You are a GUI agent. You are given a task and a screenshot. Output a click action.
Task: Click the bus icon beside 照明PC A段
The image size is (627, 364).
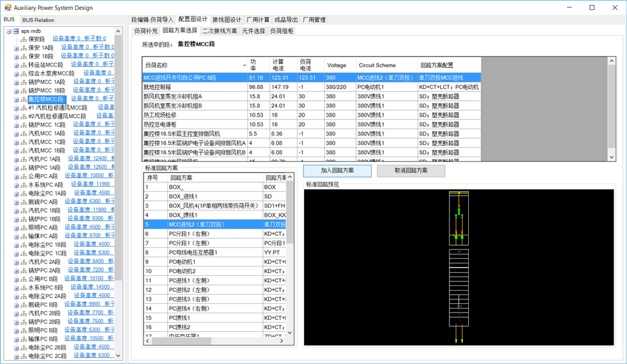tap(23, 228)
